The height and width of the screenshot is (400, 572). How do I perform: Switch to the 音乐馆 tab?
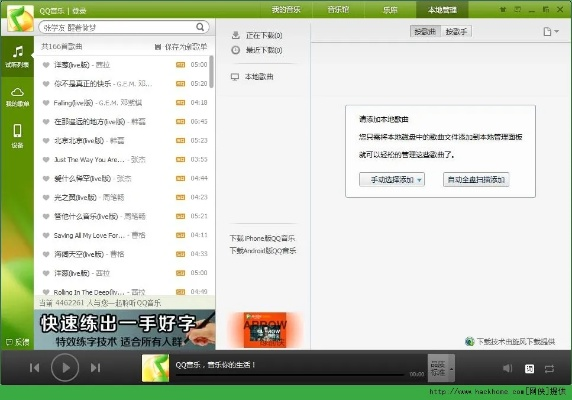(x=338, y=9)
